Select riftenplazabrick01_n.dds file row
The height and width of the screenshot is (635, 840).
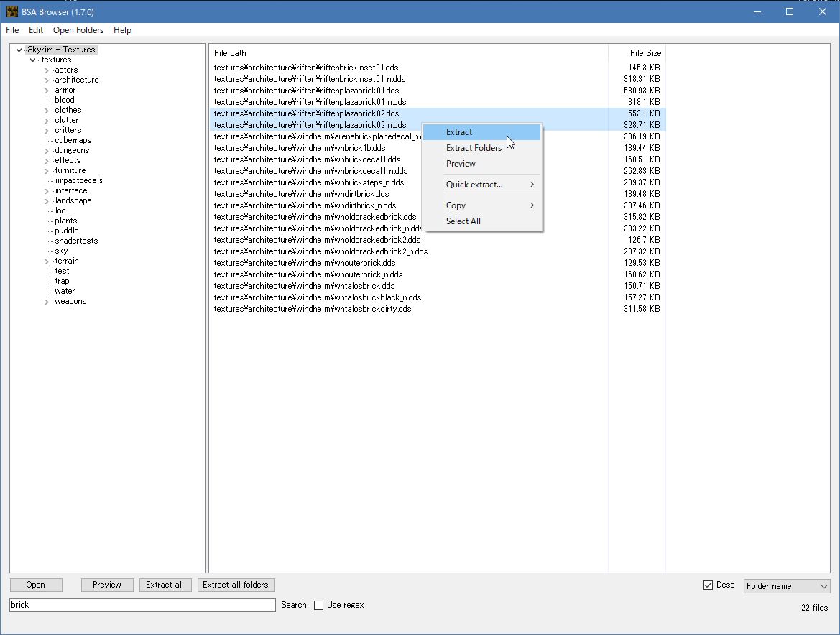point(437,102)
